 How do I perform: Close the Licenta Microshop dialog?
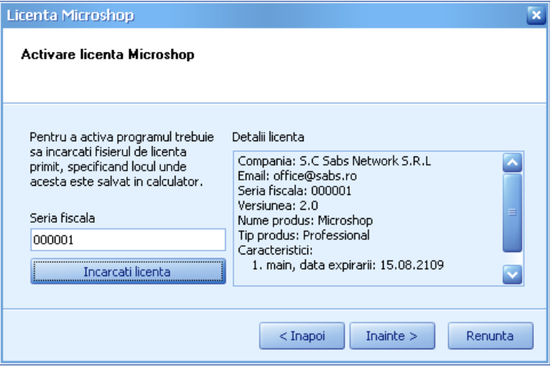point(536,15)
